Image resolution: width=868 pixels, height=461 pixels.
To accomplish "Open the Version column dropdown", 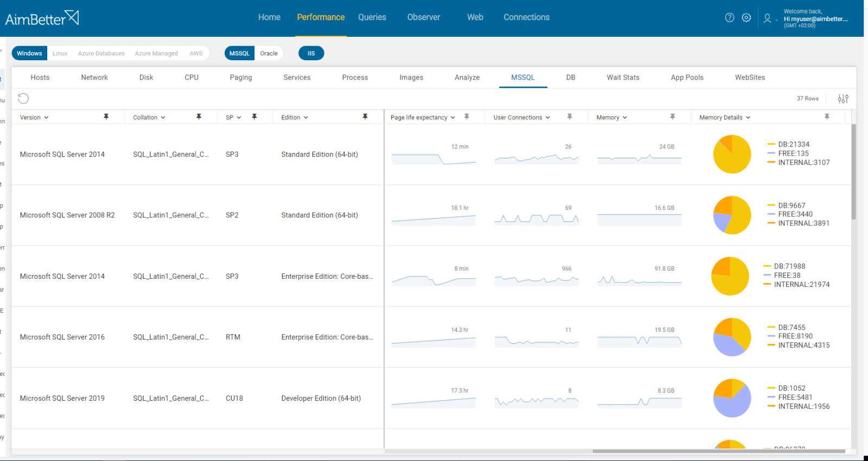I will click(46, 118).
